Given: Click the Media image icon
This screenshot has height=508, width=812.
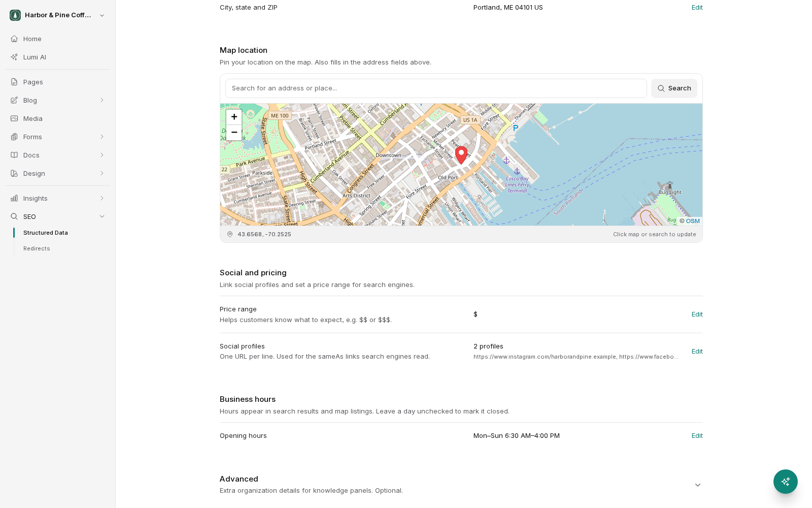Looking at the screenshot, I should click(14, 118).
